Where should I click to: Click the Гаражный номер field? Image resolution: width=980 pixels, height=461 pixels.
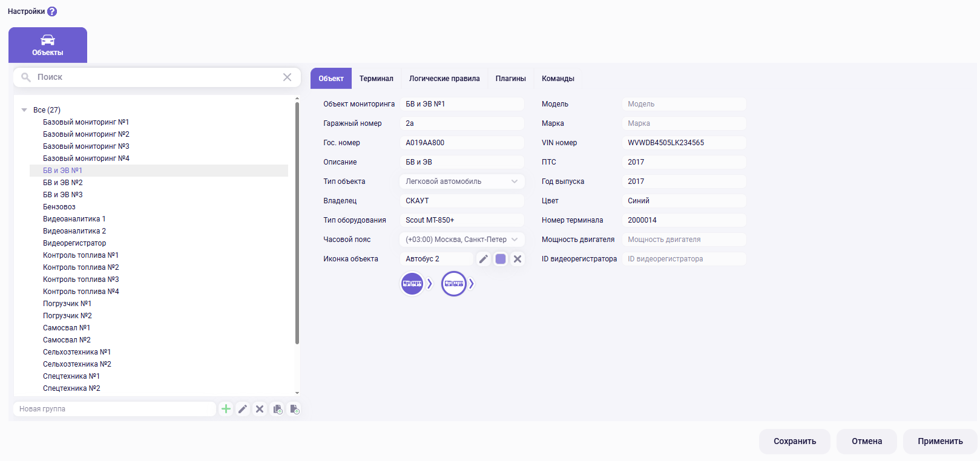462,123
